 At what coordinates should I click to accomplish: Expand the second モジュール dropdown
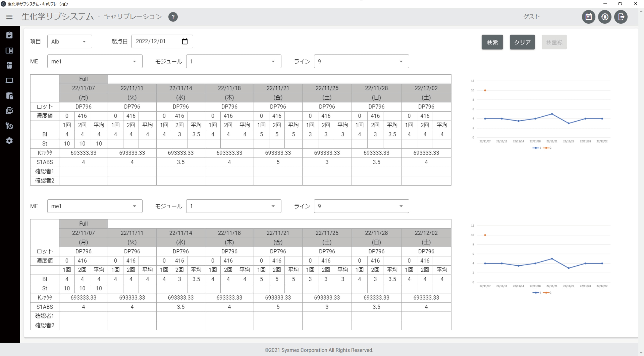[x=233, y=206]
